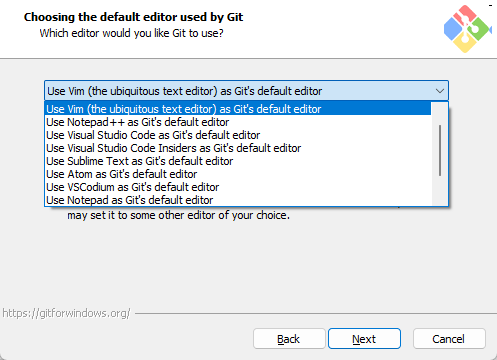The image size is (497, 360).
Task: Select Atom as Git's default editor
Action: [x=238, y=174]
